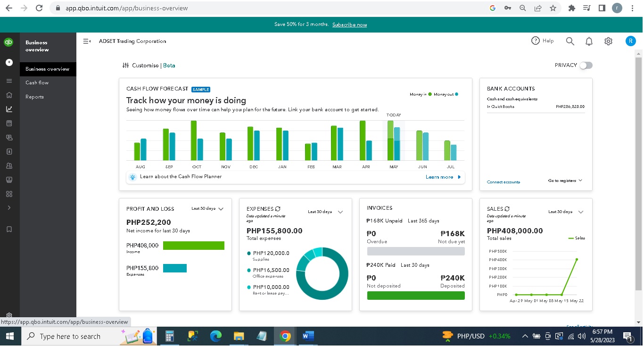Expand the Profit and Loss period dropdown
Image resolution: width=644 pixels, height=362 pixels.
(x=207, y=209)
